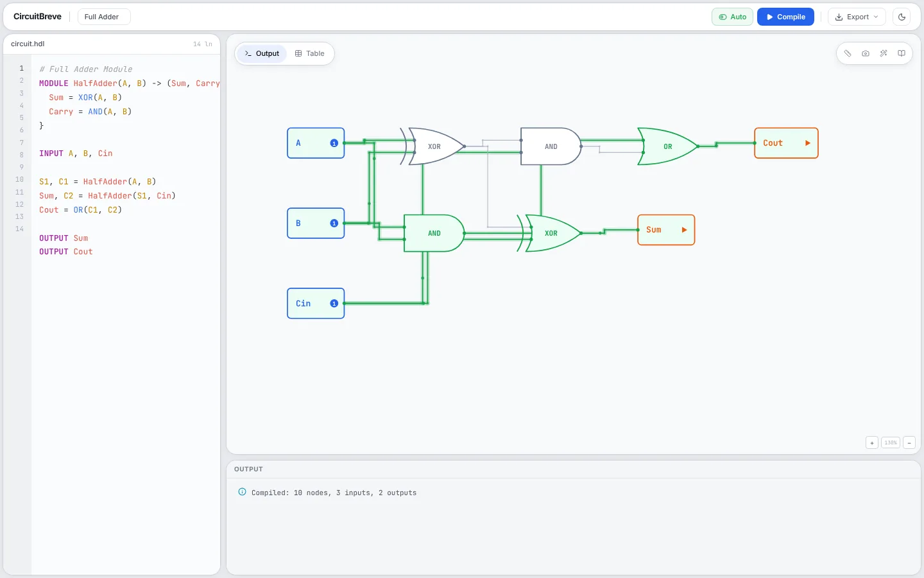Click the Full Adder project name button
This screenshot has width=924, height=578.
coord(104,17)
